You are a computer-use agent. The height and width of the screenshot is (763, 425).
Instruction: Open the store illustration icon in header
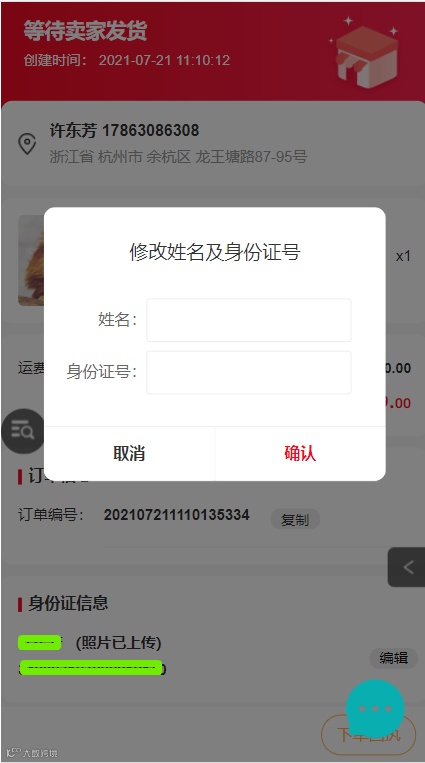366,53
